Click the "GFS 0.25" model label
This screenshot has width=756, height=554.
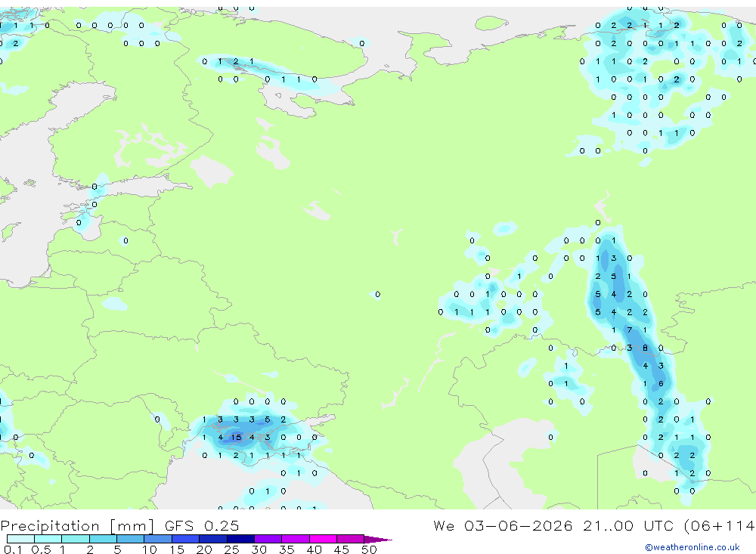click(202, 525)
